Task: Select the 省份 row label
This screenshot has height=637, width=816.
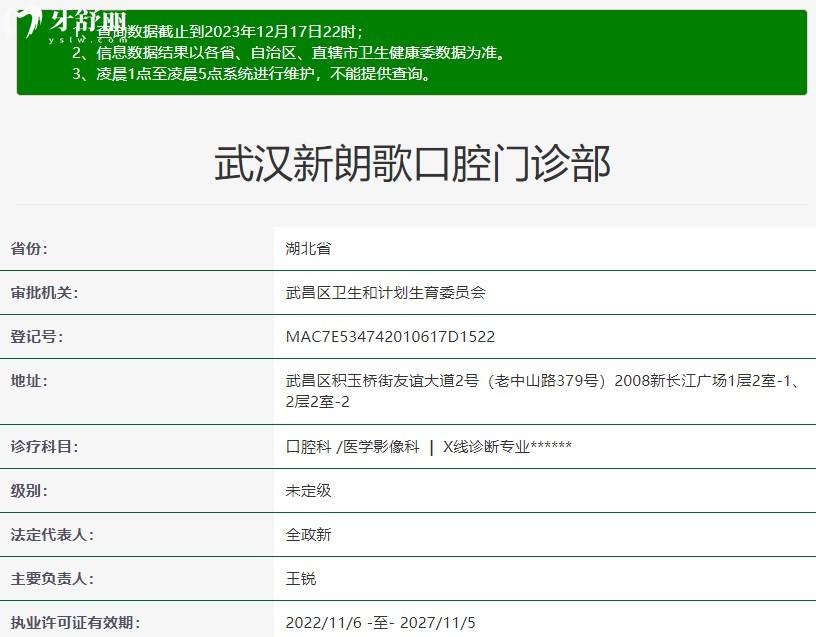Action: (29, 249)
